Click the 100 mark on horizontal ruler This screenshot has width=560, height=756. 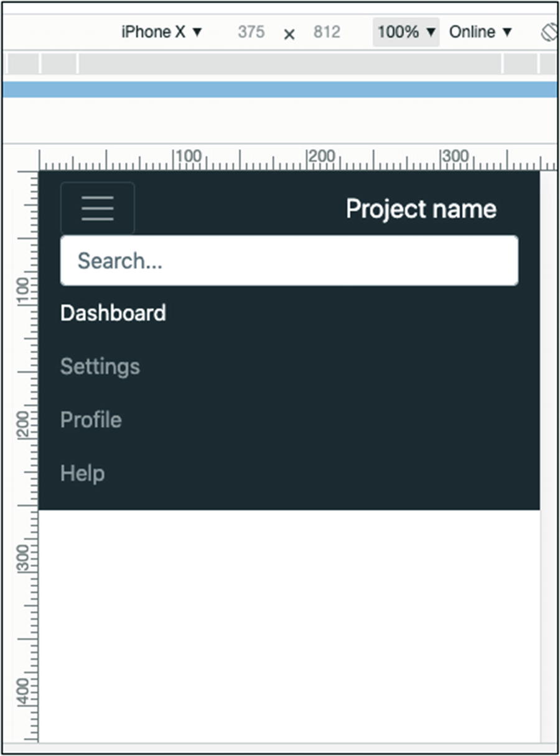(188, 158)
